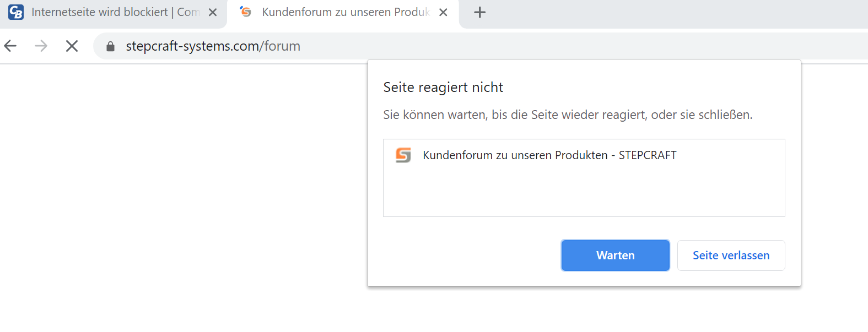Click the 'Seite reagiert nicht' dialog heading
This screenshot has height=332, width=868.
[x=443, y=88]
